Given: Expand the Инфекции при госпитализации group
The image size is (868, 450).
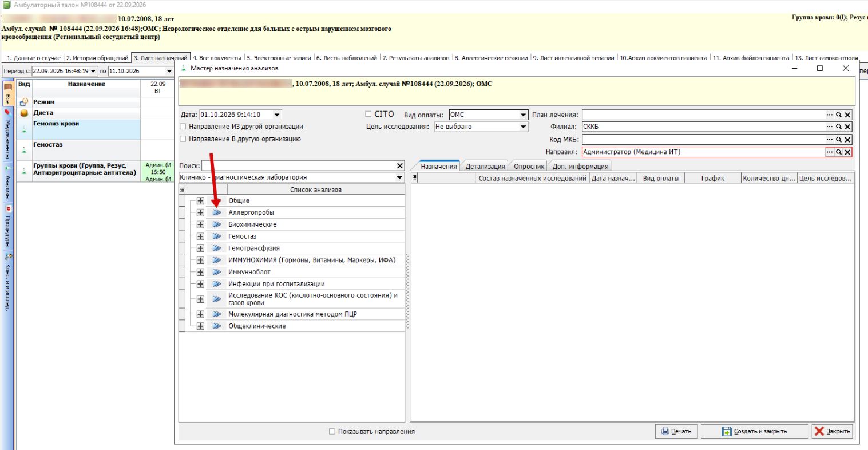Looking at the screenshot, I should 200,284.
